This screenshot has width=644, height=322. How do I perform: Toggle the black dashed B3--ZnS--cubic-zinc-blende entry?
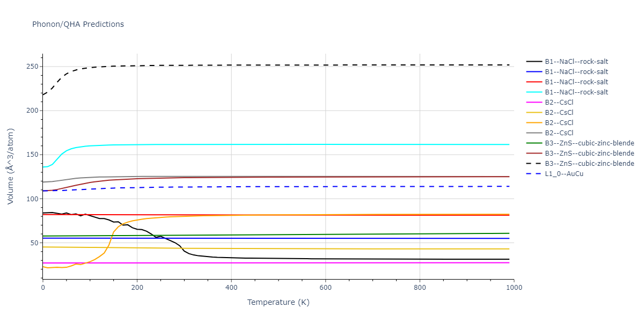coord(589,164)
